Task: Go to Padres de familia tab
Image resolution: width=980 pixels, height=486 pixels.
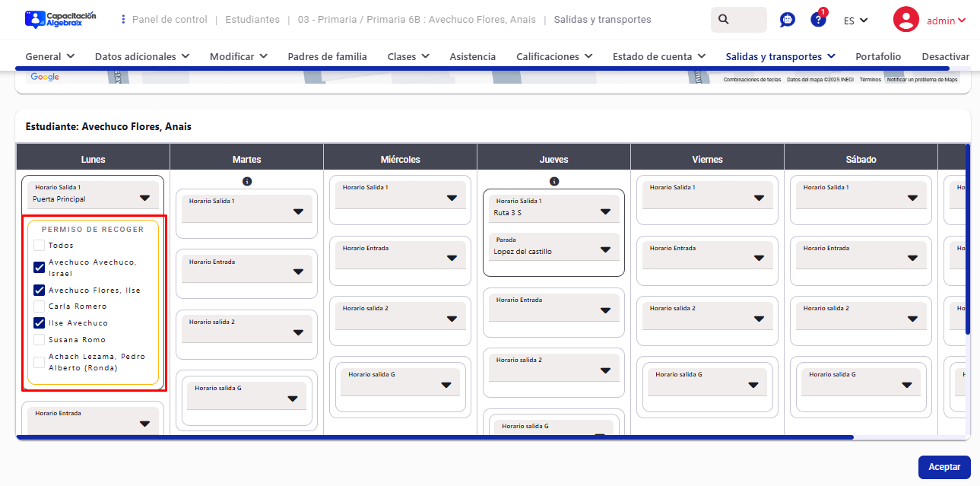Action: (327, 56)
